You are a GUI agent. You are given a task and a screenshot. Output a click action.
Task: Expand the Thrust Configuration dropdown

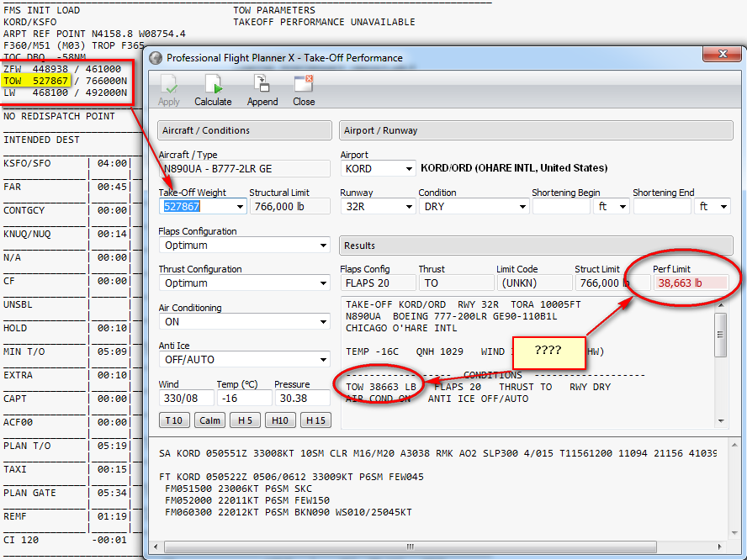point(323,283)
